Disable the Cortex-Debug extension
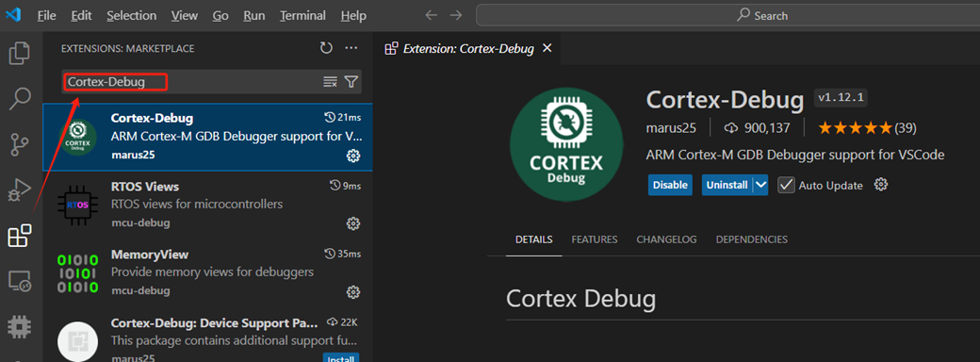The height and width of the screenshot is (362, 980). tap(670, 185)
